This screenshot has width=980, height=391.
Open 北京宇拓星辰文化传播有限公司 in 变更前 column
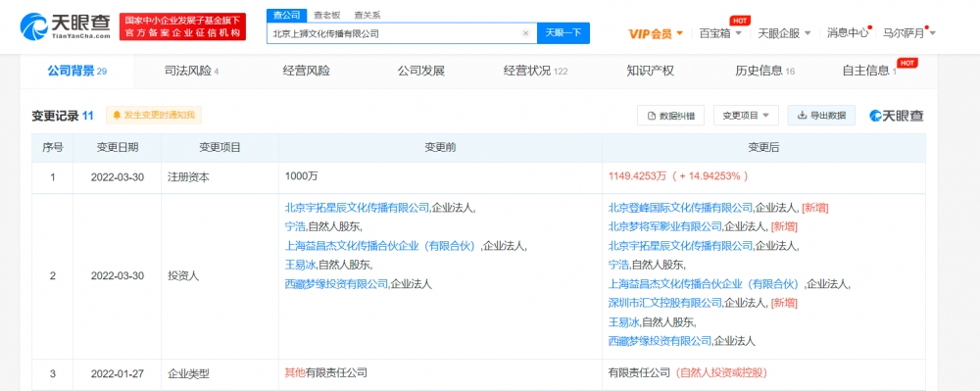pos(357,208)
